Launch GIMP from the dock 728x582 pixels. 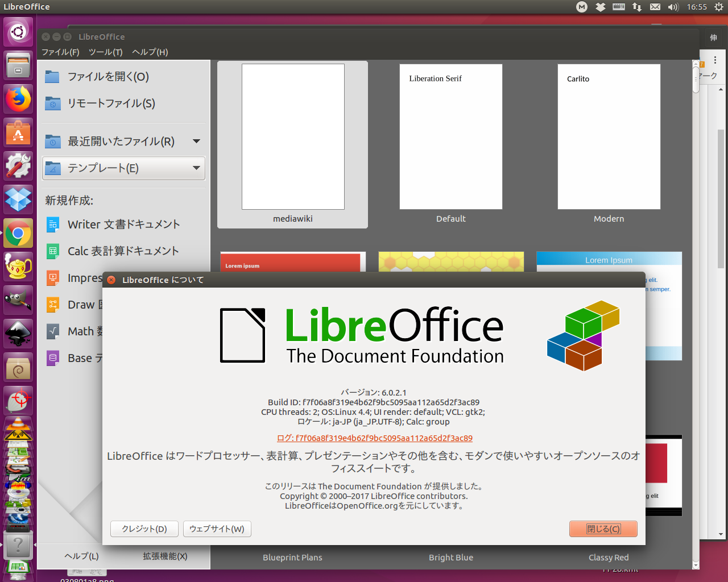18,300
